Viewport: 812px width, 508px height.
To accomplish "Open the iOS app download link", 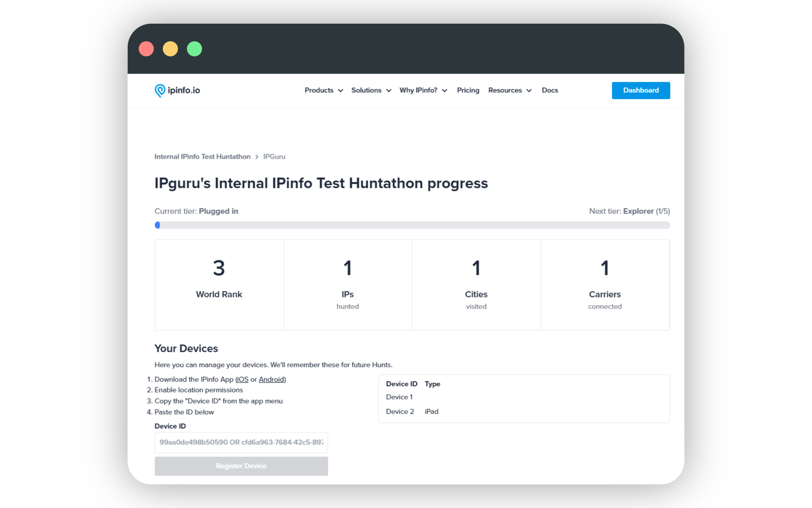I will (242, 379).
